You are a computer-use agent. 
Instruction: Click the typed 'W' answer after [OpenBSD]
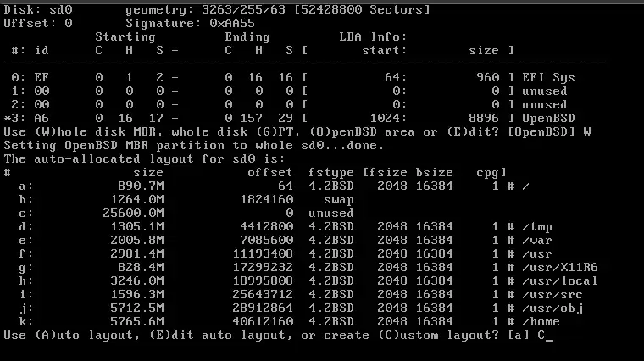tap(586, 131)
